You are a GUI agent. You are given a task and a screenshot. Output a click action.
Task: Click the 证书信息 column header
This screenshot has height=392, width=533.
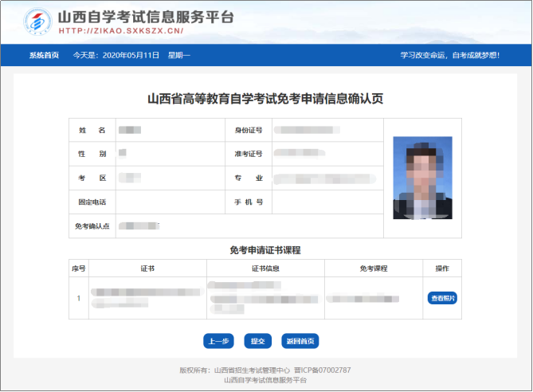tap(267, 269)
